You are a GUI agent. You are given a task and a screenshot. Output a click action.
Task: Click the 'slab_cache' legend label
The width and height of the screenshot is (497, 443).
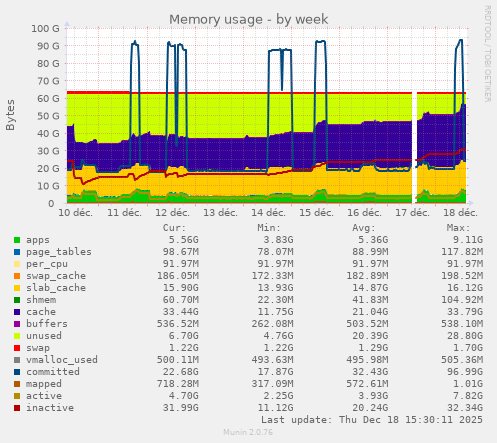56,288
